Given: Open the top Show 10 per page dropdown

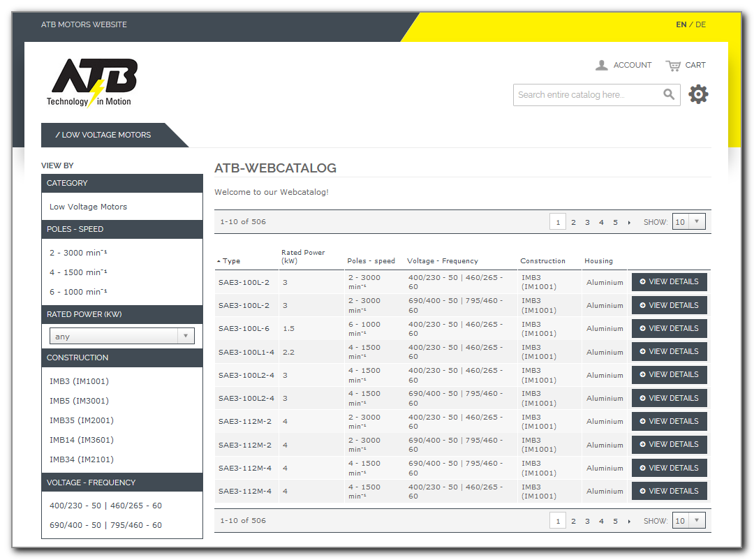Looking at the screenshot, I should [688, 222].
